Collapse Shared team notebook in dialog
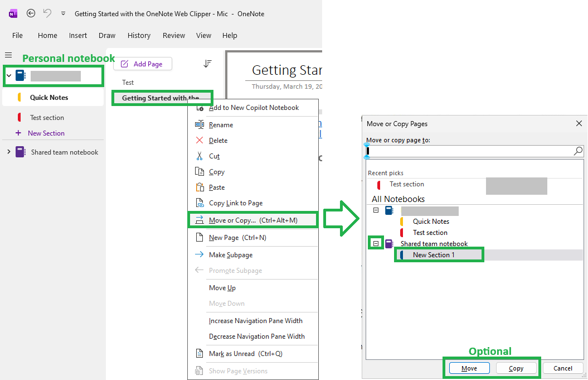Screen dimensions: 588x380 pos(376,244)
